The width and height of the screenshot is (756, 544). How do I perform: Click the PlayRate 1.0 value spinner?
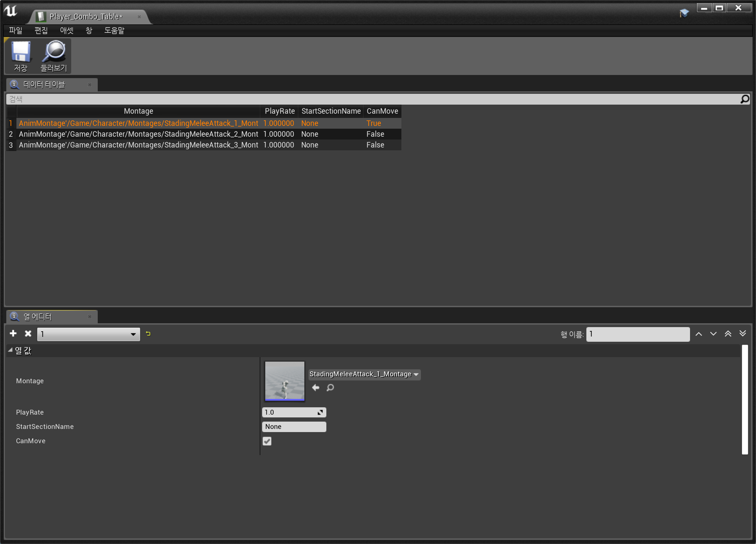(x=294, y=413)
